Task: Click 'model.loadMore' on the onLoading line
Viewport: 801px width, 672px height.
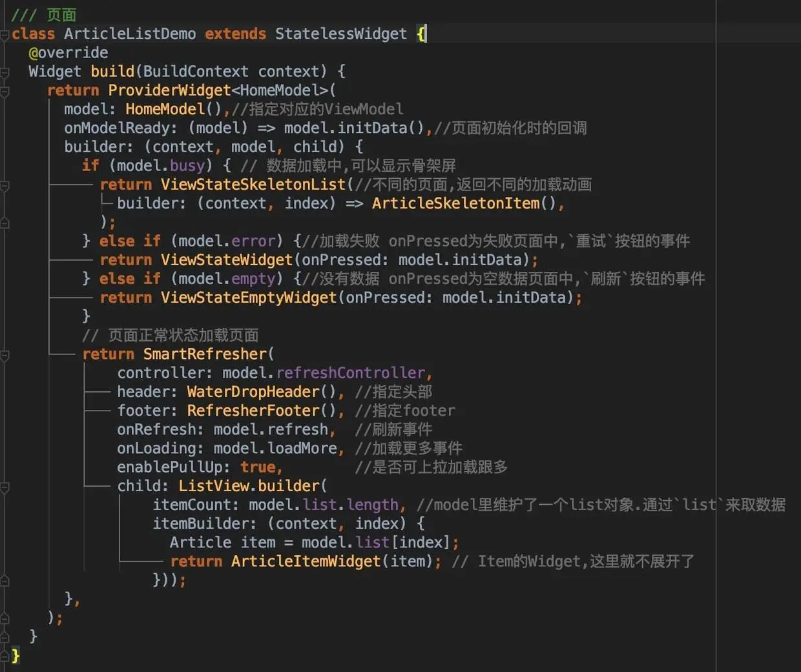Action: click(275, 449)
